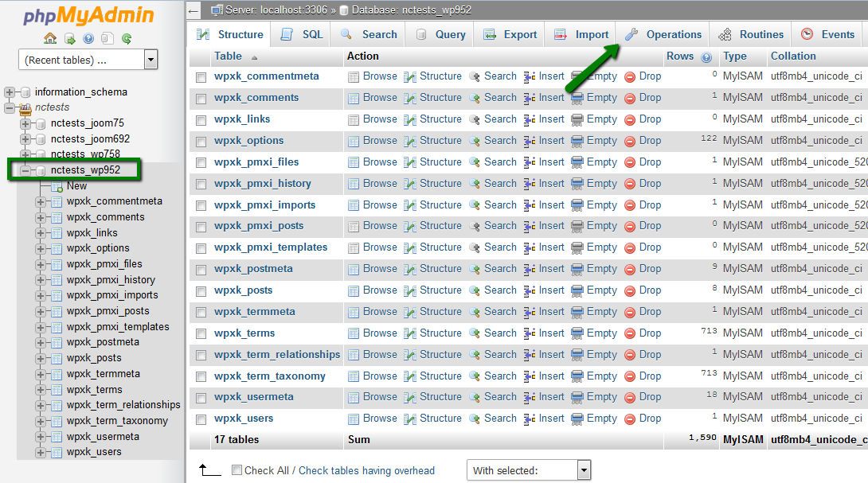Open the With selected dropdown
The height and width of the screenshot is (483, 868).
(528, 470)
